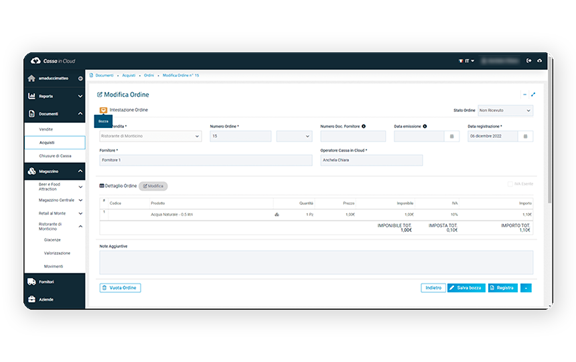Open the arrow dropdown next to Registra
576x362 pixels.
click(526, 288)
